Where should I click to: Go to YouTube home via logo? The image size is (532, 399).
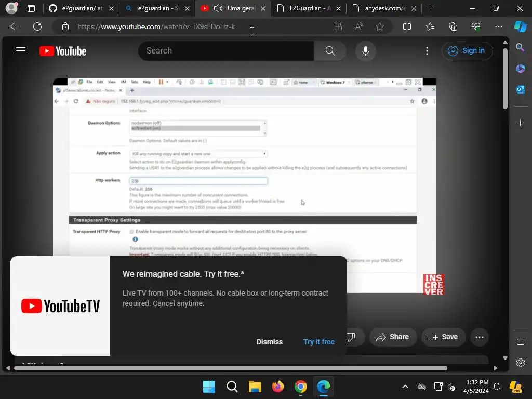pyautogui.click(x=63, y=51)
